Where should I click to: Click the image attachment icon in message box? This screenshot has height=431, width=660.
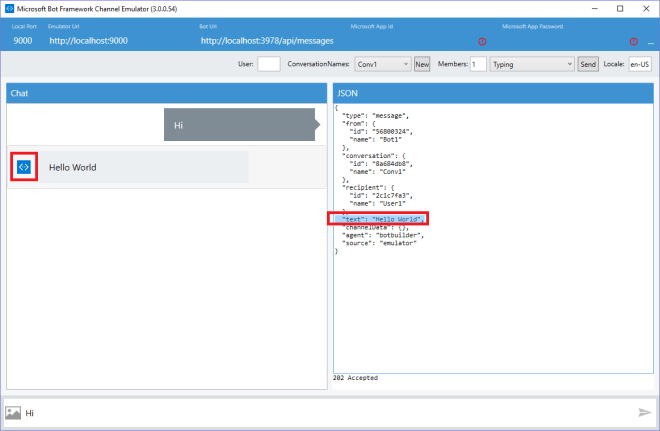tap(13, 412)
